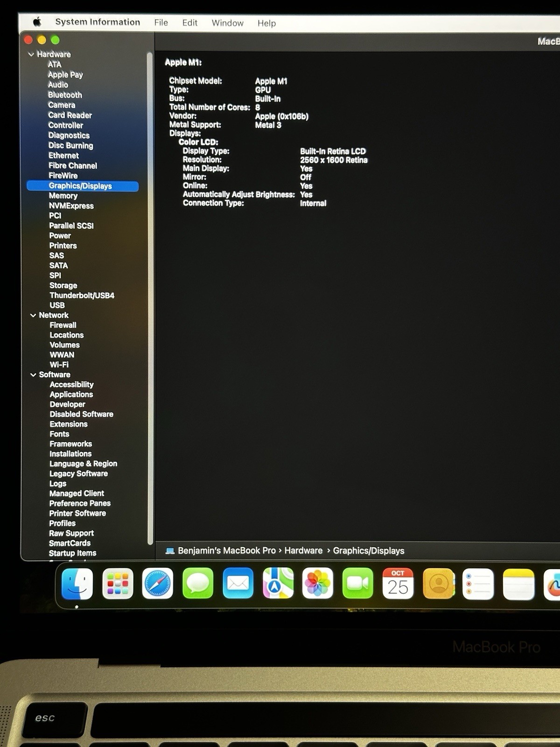Viewport: 560px width, 747px height.
Task: Select NVMExpress in the sidebar
Action: tap(71, 206)
